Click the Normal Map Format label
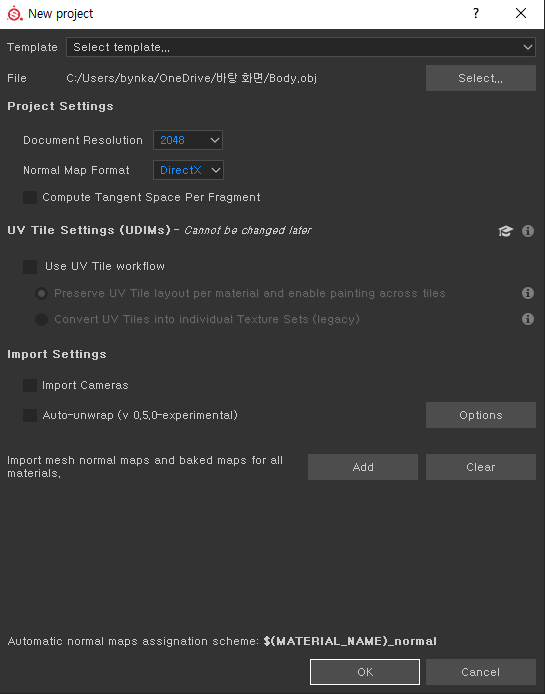Screen dimensions: 545x694 (76, 170)
